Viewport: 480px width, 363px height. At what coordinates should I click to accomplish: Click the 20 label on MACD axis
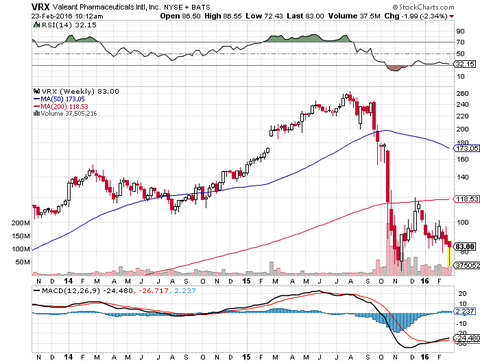click(x=462, y=294)
